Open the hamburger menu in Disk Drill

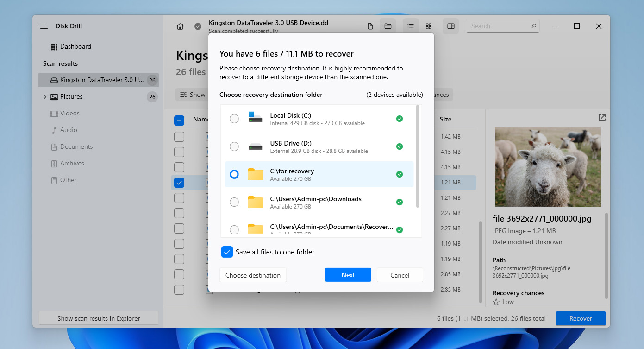pyautogui.click(x=44, y=26)
